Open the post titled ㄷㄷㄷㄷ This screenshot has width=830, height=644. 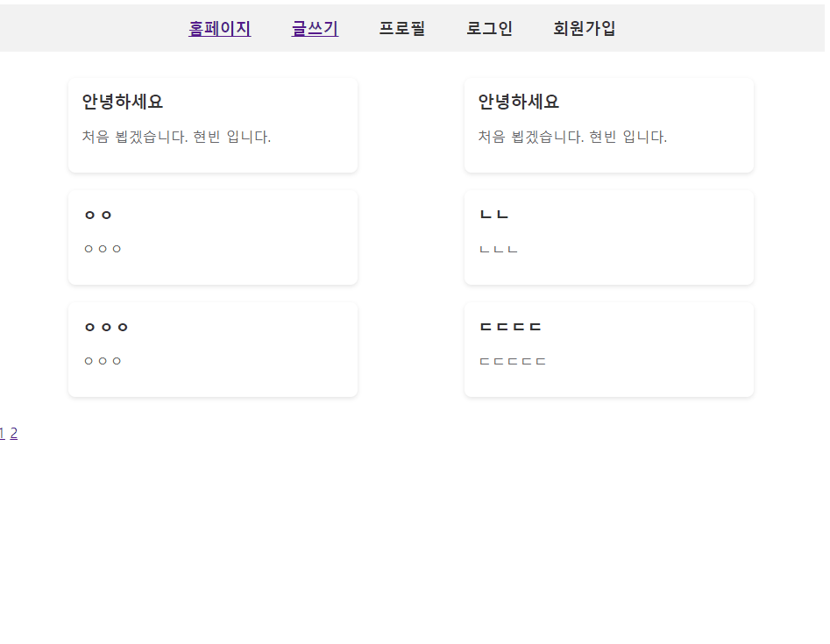click(510, 327)
